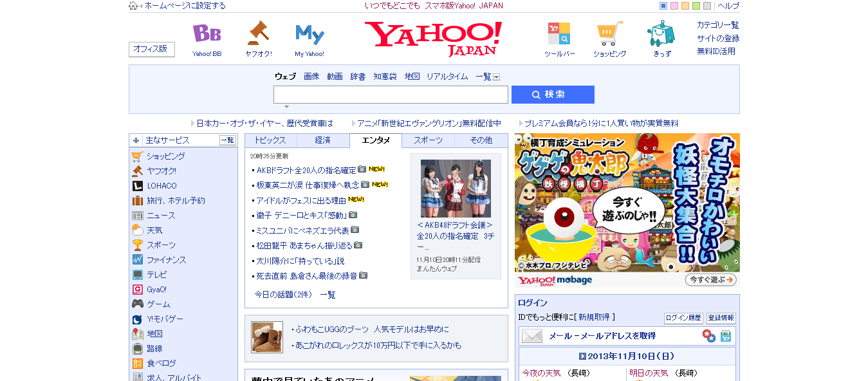Click the small triangle below the search box
This screenshot has width=868, height=381.
pos(287,107)
